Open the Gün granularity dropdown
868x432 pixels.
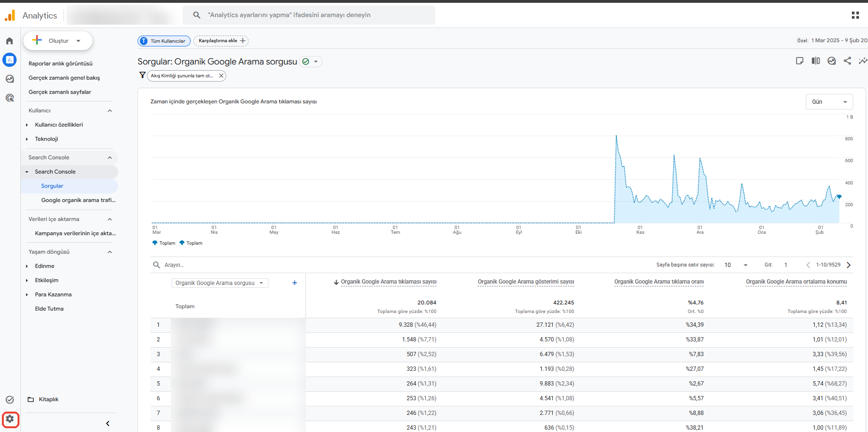click(829, 101)
